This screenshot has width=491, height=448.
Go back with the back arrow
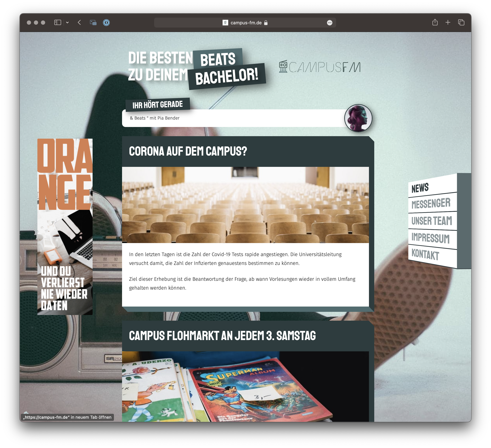coord(79,23)
